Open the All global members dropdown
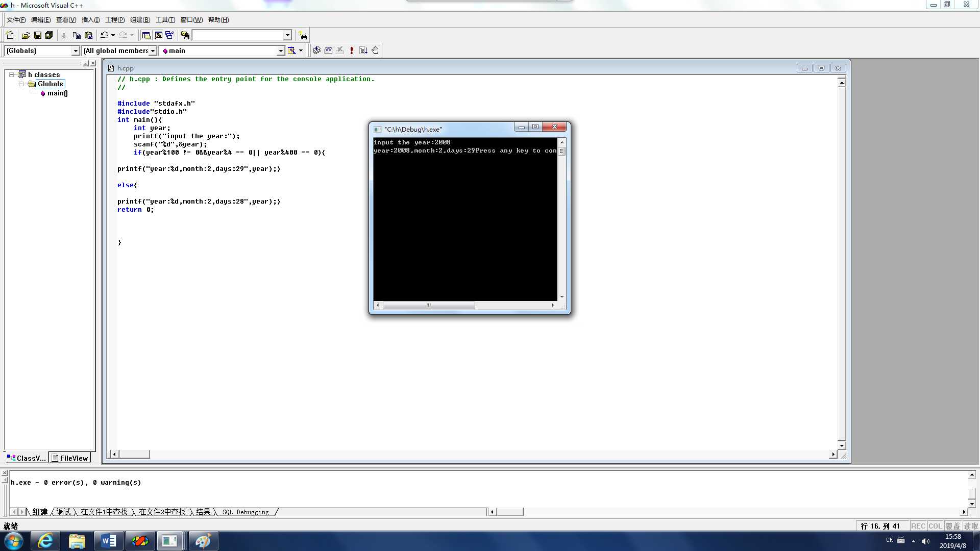The width and height of the screenshot is (980, 551). 152,51
